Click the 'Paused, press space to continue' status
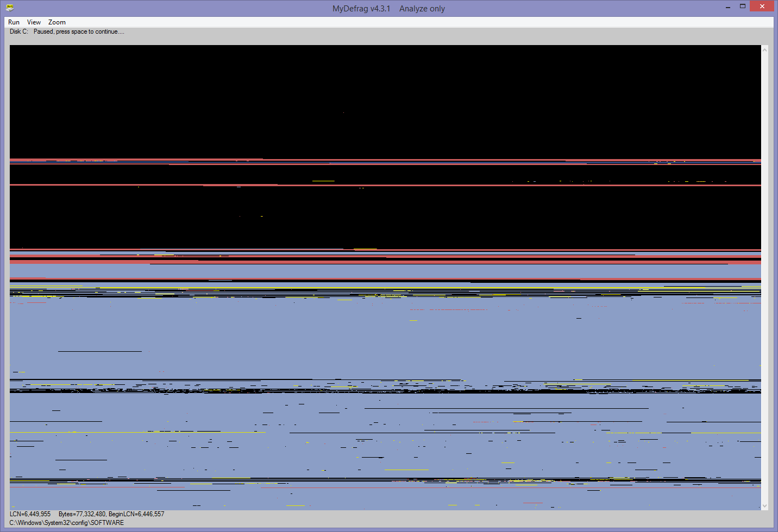The image size is (778, 532). [79, 31]
